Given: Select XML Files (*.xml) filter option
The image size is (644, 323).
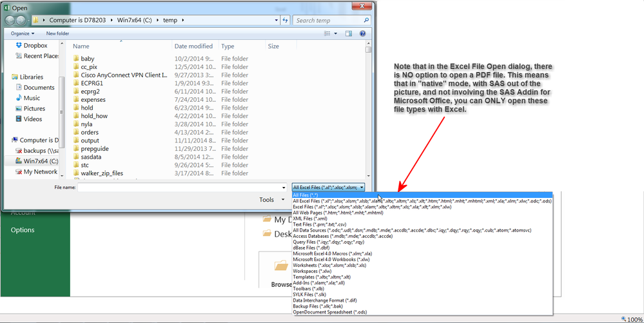Looking at the screenshot, I should click(422, 219).
